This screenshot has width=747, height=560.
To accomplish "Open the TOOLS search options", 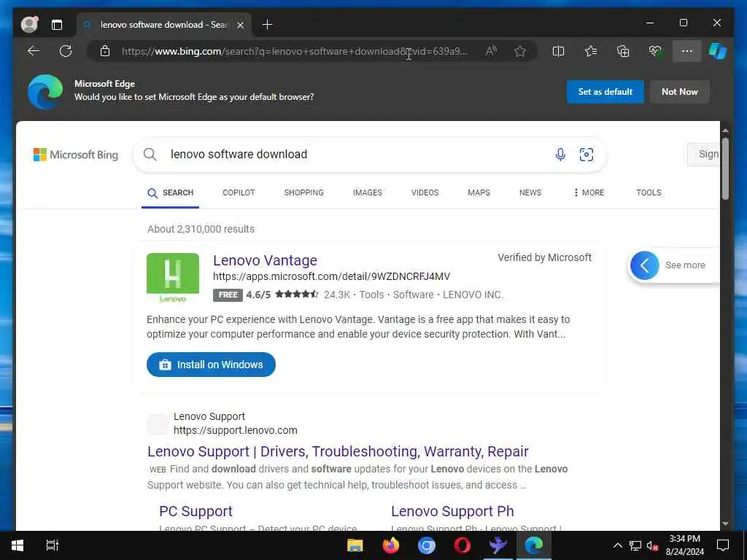I will tap(649, 192).
